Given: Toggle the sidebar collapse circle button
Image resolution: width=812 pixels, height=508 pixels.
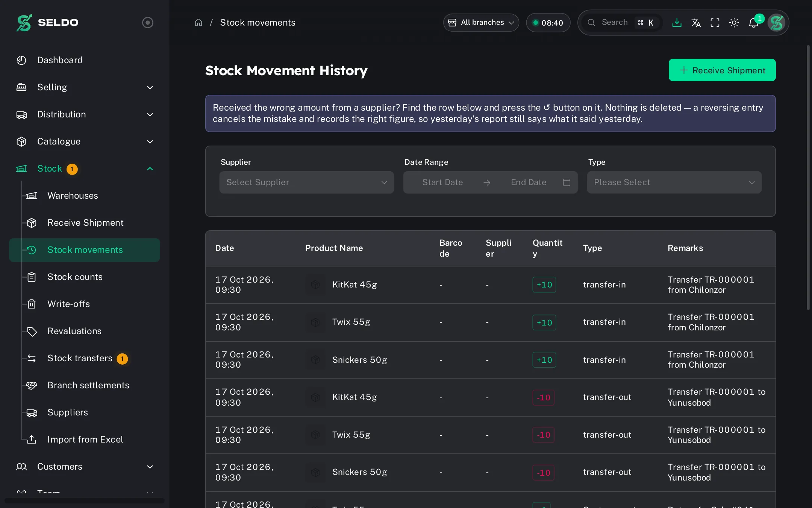Looking at the screenshot, I should (147, 23).
